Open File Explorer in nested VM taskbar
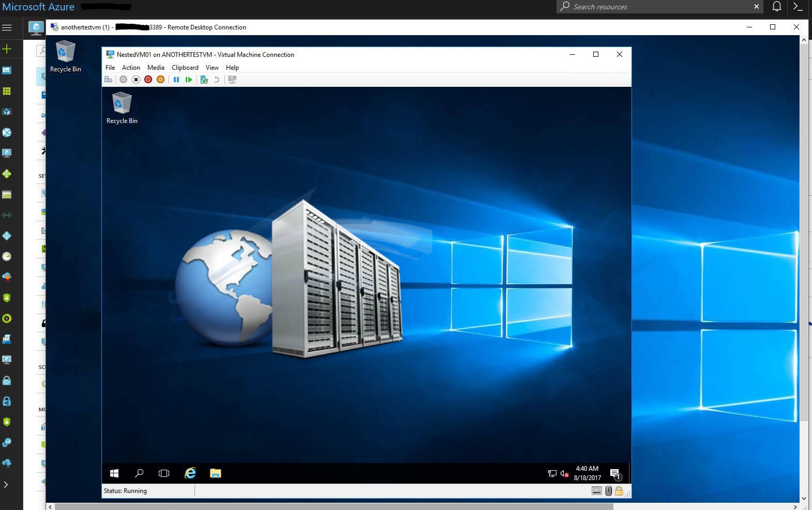This screenshot has width=812, height=510. pos(215,473)
